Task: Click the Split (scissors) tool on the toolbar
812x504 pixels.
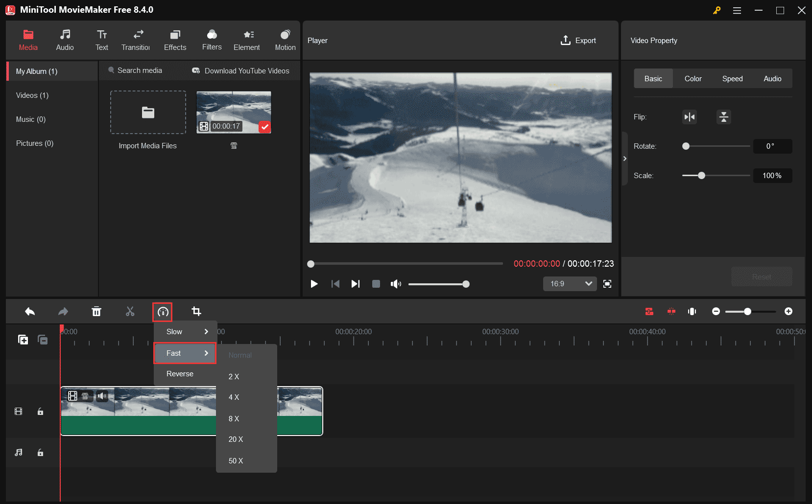Action: click(x=129, y=311)
